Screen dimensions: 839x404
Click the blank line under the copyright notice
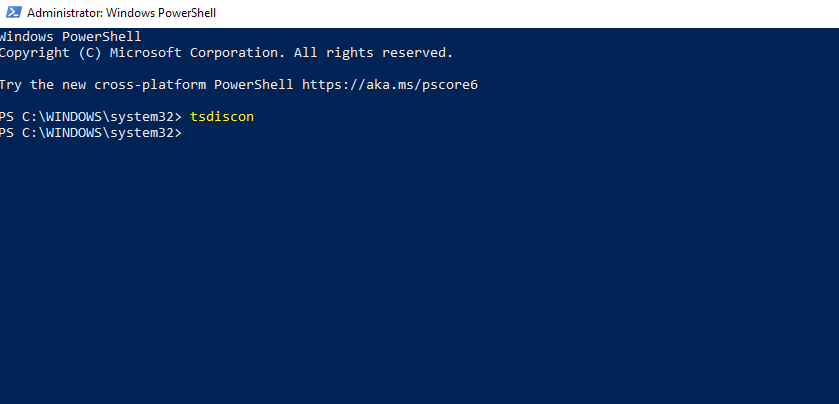[x=420, y=68]
